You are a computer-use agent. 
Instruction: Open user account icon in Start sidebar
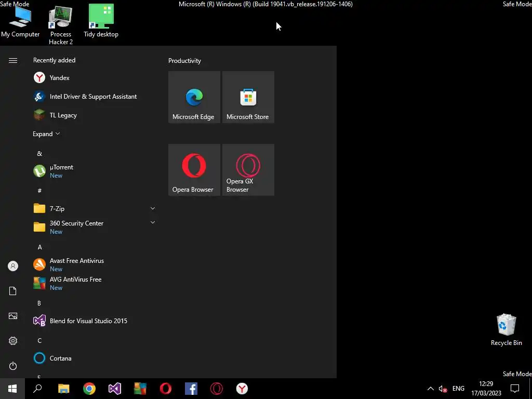point(13,266)
